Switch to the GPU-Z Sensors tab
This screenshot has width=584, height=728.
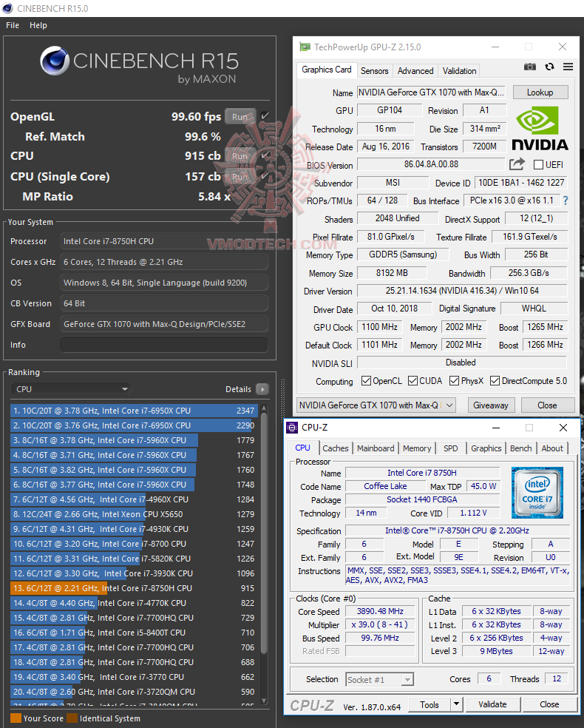(374, 70)
